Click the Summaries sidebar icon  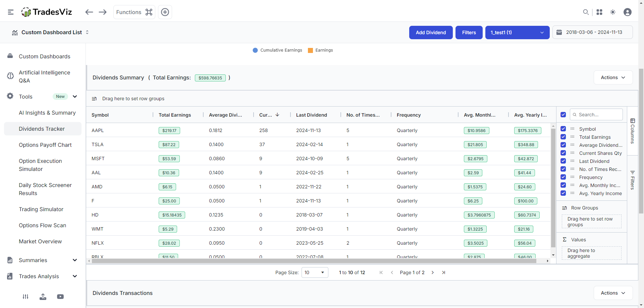click(10, 260)
